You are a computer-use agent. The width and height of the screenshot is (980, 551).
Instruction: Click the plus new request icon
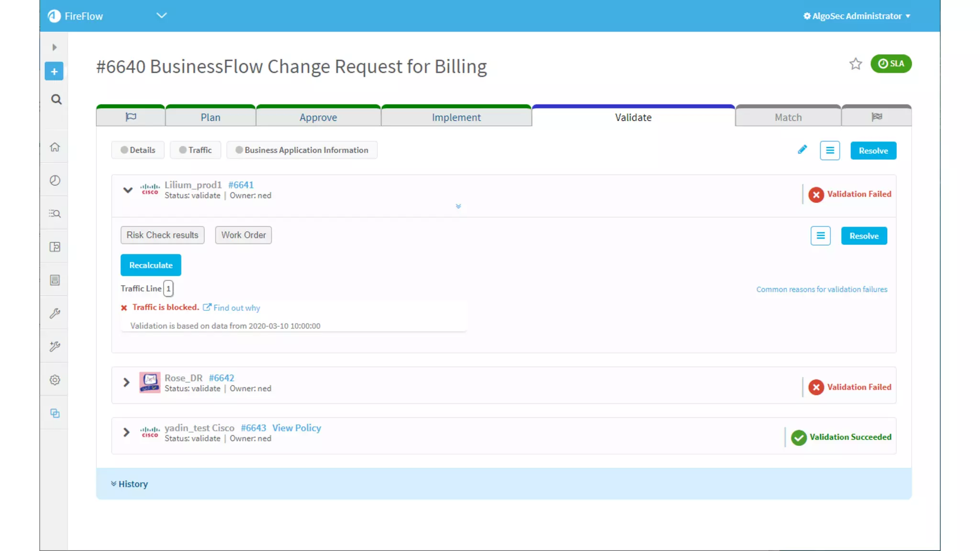click(x=54, y=71)
